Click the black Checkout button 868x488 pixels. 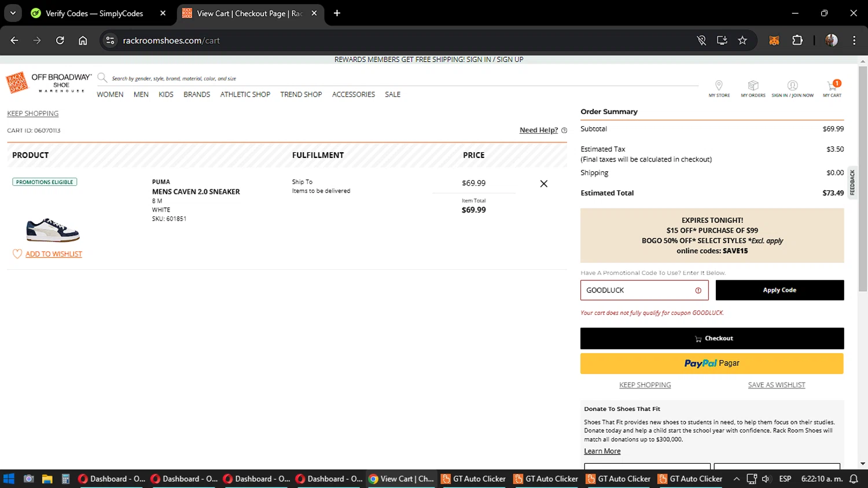712,339
